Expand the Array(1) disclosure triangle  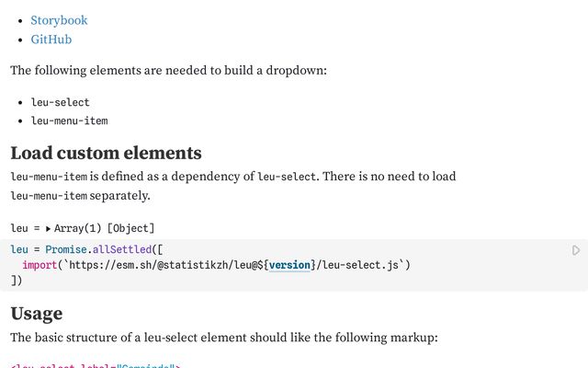(x=48, y=229)
